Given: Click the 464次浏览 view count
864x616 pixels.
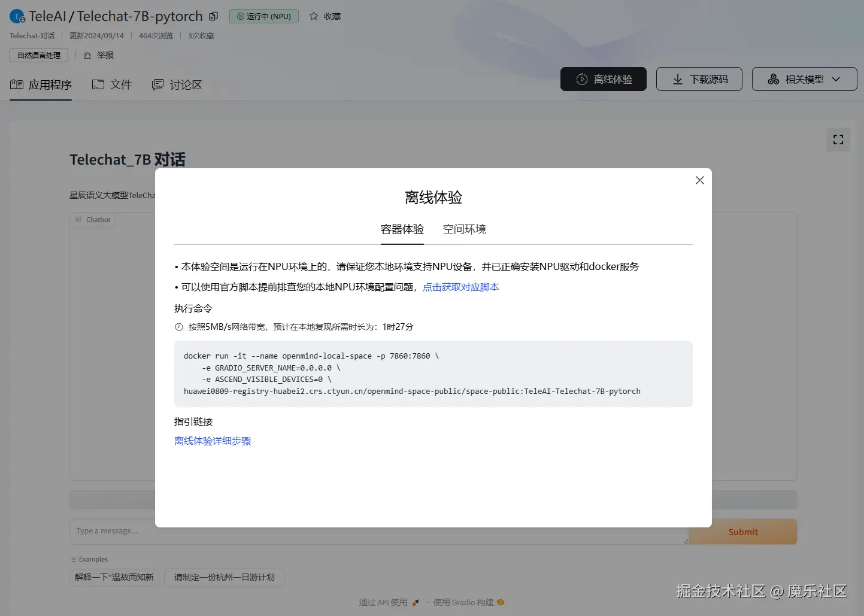Looking at the screenshot, I should 156,36.
